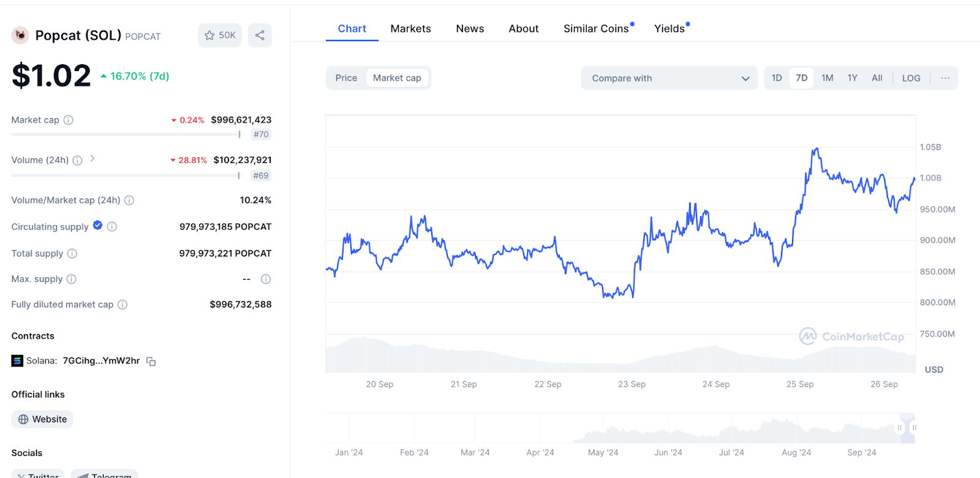Image resolution: width=980 pixels, height=478 pixels.
Task: Switch to the Markets tab
Action: coord(411,29)
